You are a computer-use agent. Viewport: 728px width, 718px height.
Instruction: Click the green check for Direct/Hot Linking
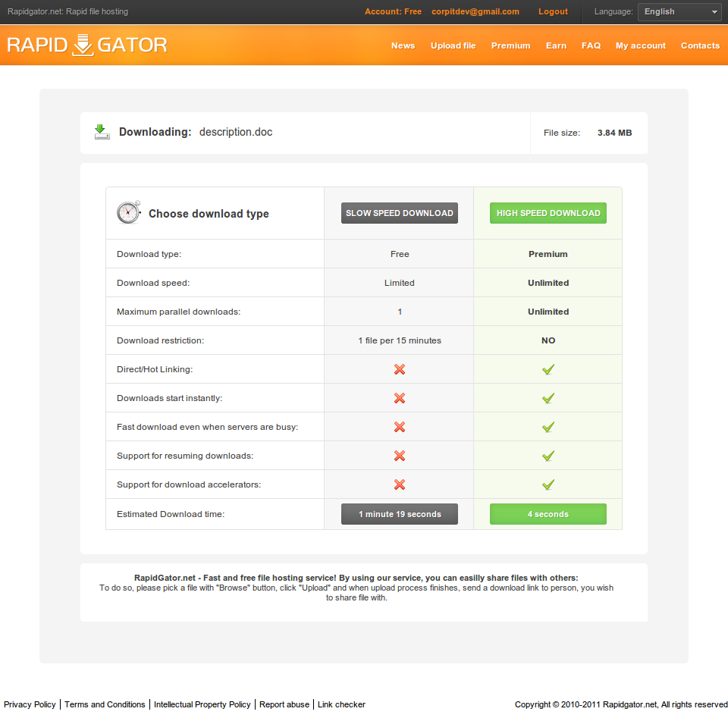548,369
